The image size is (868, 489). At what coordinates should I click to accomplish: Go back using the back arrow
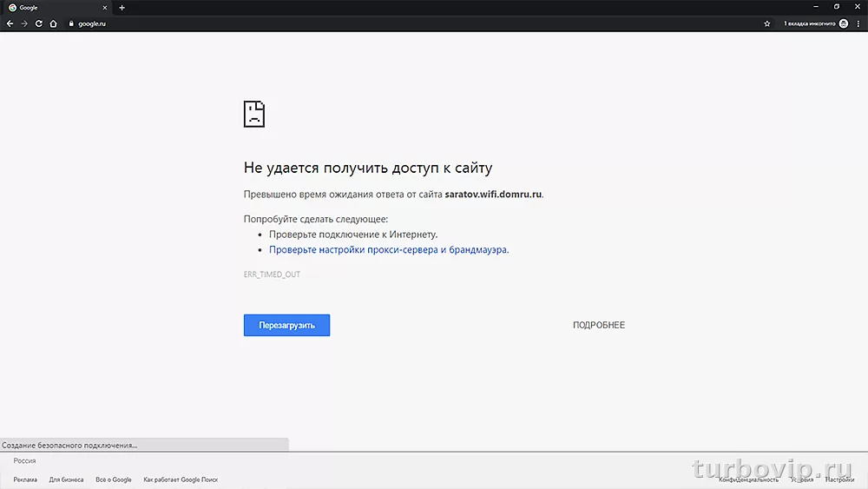pos(10,23)
